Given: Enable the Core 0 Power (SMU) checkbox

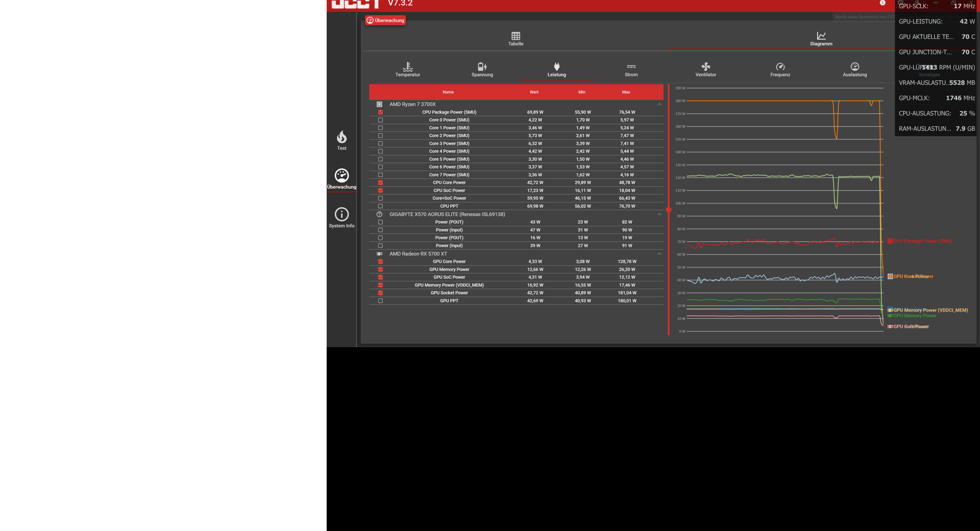Looking at the screenshot, I should pyautogui.click(x=380, y=119).
